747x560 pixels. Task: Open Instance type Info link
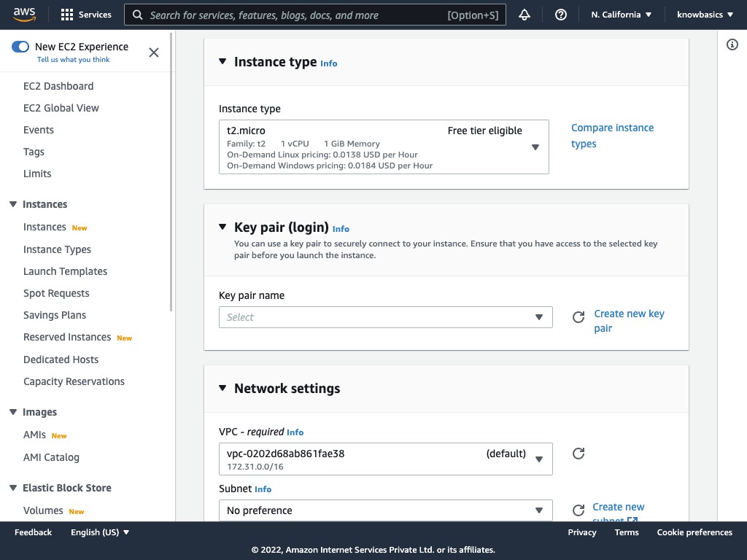(329, 63)
